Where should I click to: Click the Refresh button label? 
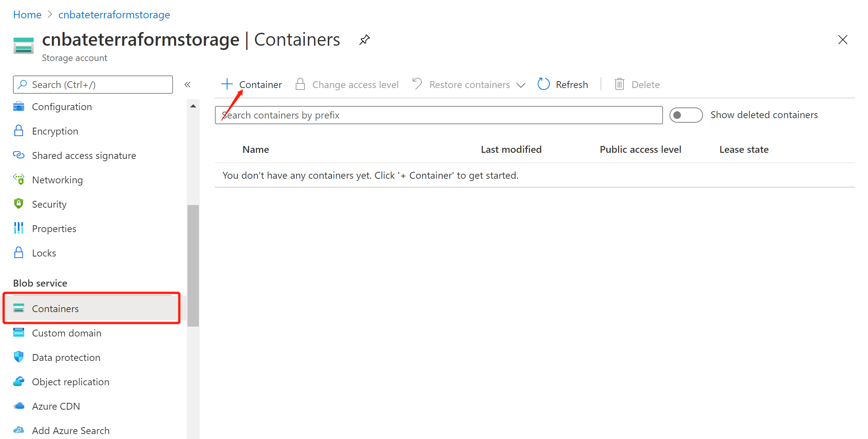(x=572, y=85)
